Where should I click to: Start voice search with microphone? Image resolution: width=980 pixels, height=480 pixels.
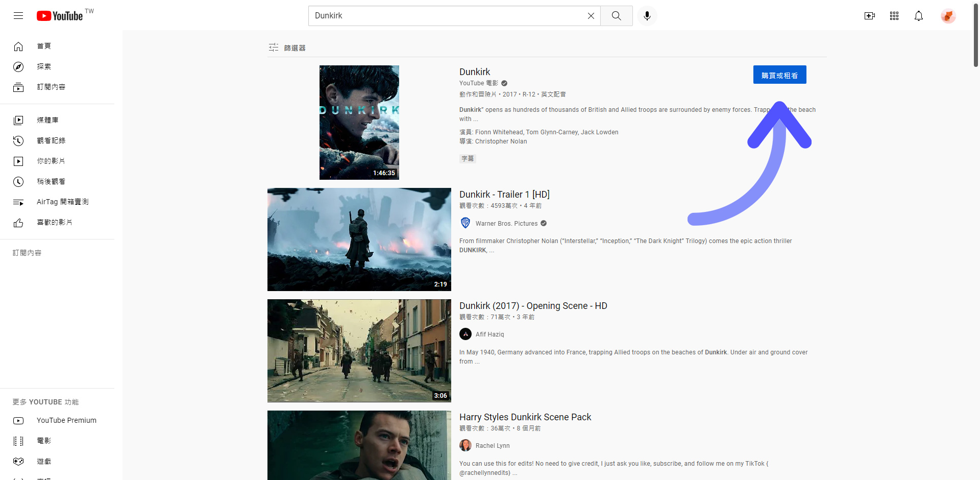647,16
